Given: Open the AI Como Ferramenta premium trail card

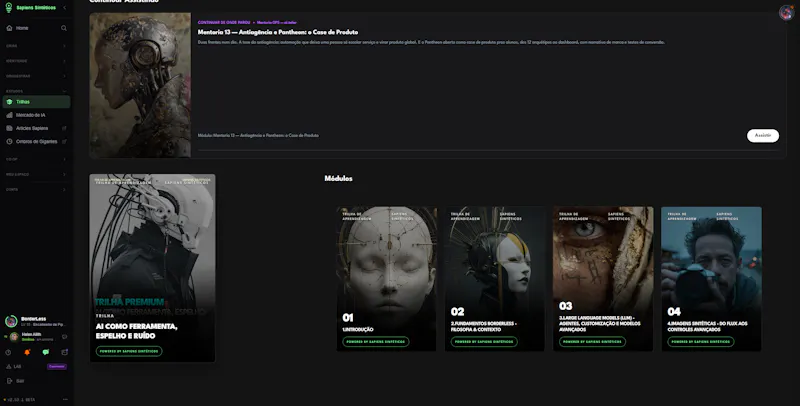Looking at the screenshot, I should click(x=153, y=268).
